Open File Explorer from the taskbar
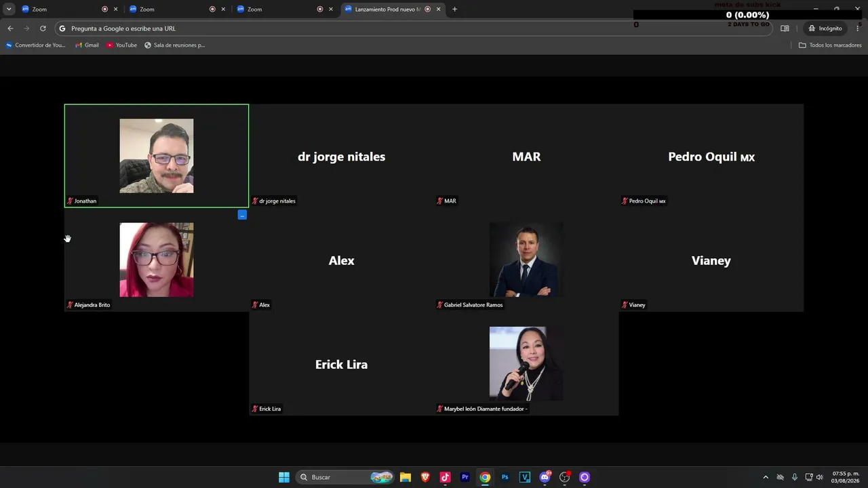The image size is (868, 488). click(x=406, y=477)
